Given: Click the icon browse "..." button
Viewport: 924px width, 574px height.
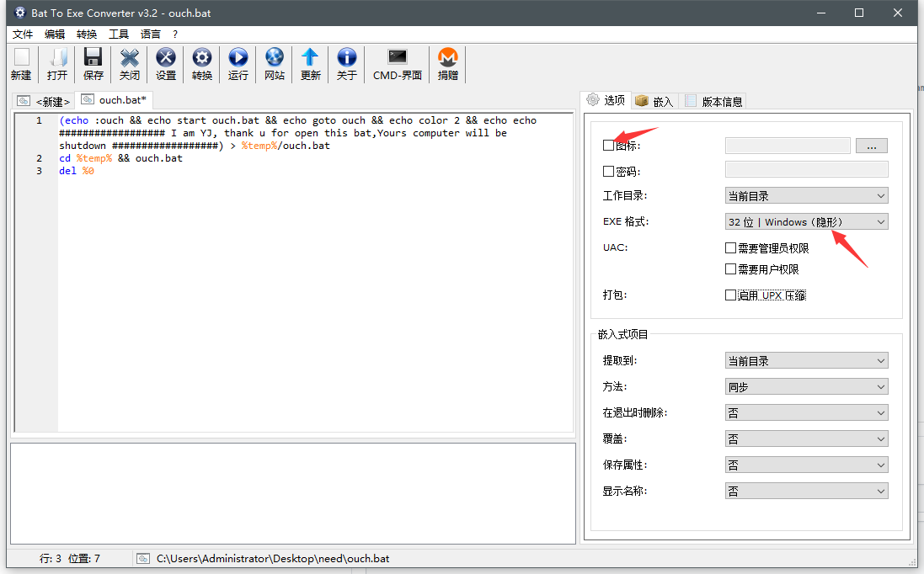Looking at the screenshot, I should [x=872, y=146].
